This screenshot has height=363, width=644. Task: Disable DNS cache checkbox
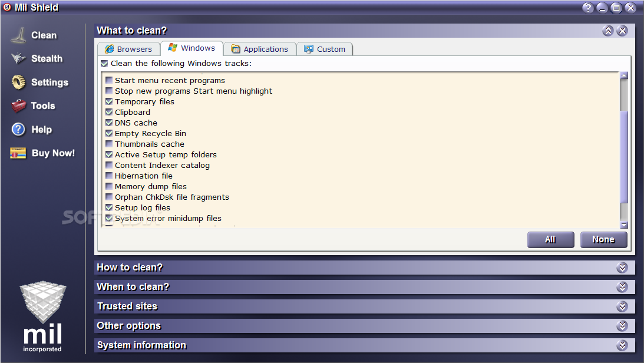pos(109,123)
